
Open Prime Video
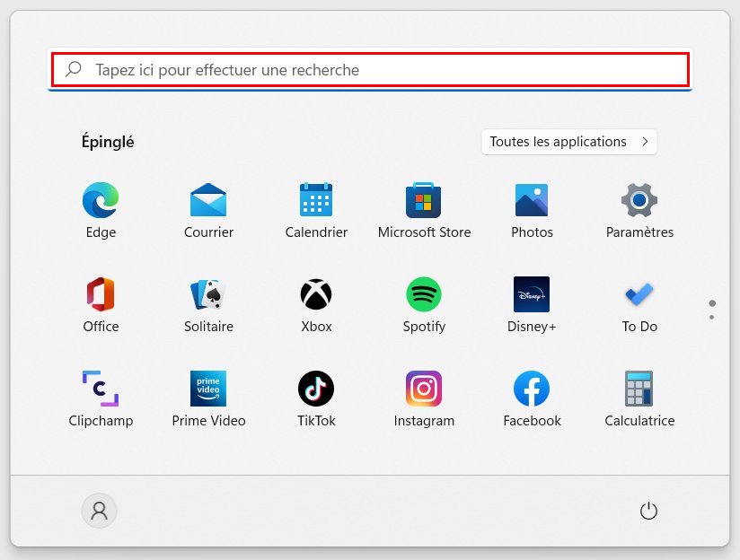click(208, 399)
